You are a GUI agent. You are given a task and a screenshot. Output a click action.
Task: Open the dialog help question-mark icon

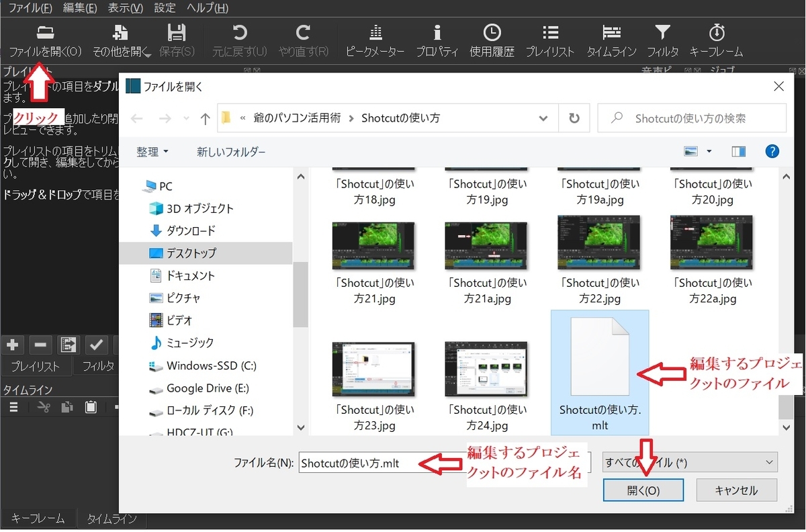click(x=772, y=152)
